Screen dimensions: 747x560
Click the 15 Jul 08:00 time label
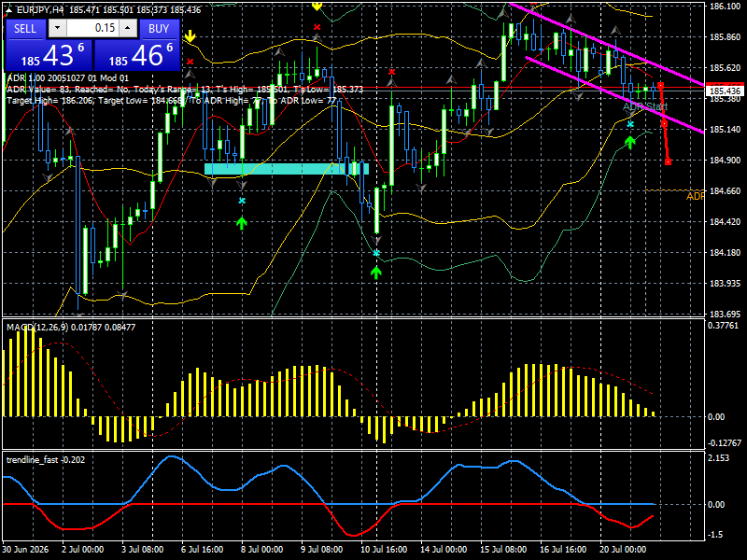click(x=503, y=549)
